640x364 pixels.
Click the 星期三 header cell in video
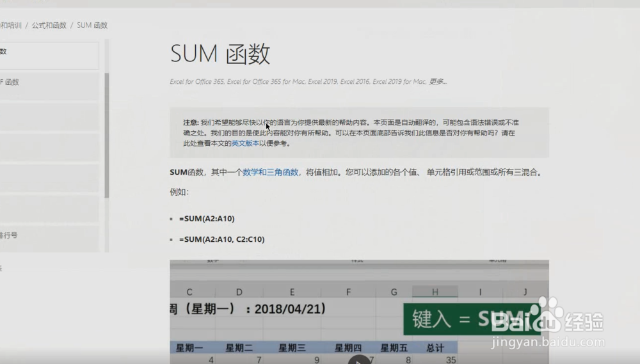[292, 347]
